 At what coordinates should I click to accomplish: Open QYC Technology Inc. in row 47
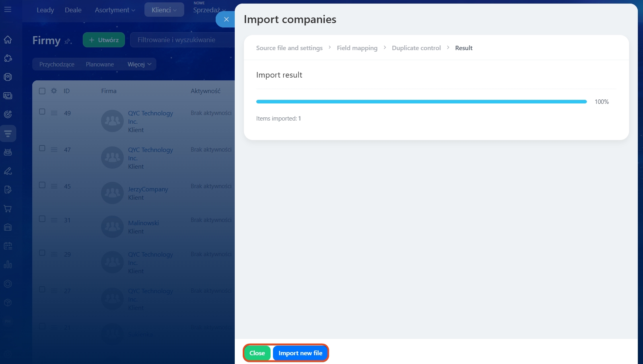pos(150,154)
